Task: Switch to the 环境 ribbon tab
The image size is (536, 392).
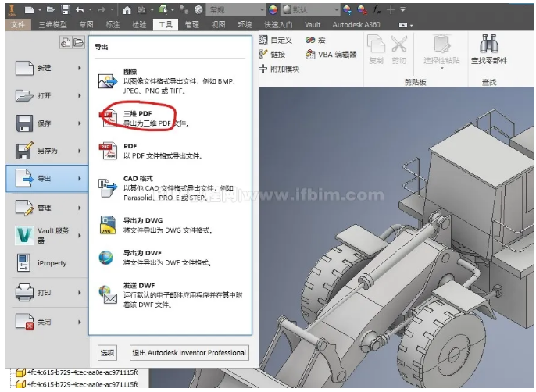Action: point(245,25)
